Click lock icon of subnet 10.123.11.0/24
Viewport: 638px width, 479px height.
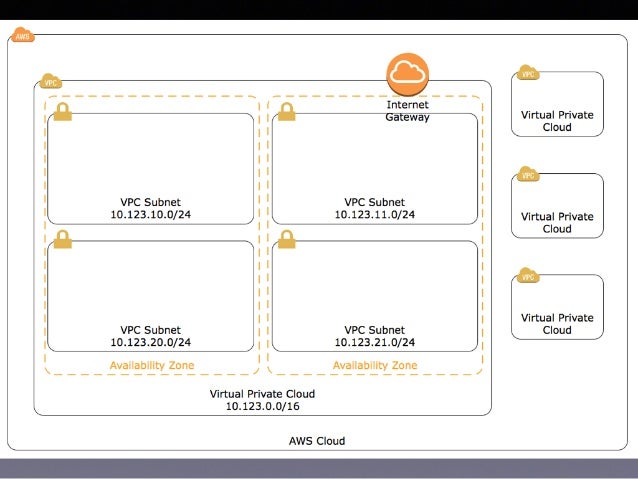286,112
